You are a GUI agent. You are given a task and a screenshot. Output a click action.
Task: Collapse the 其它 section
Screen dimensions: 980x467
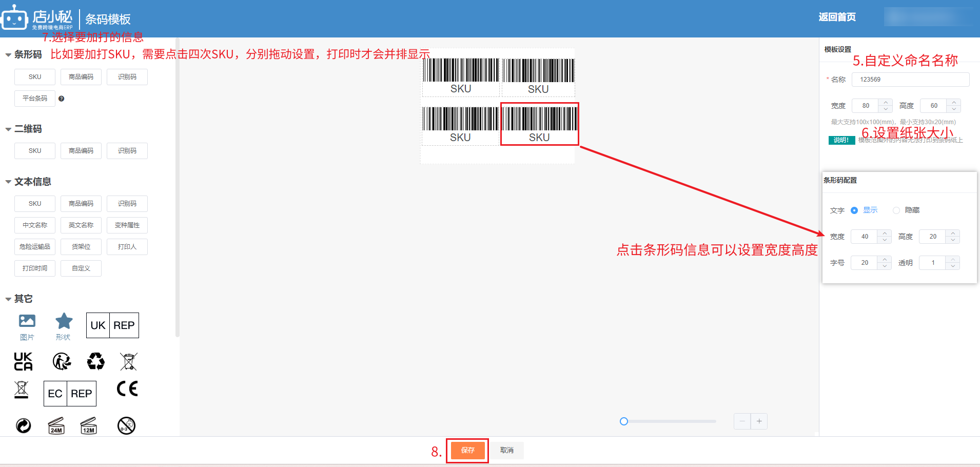pyautogui.click(x=8, y=299)
